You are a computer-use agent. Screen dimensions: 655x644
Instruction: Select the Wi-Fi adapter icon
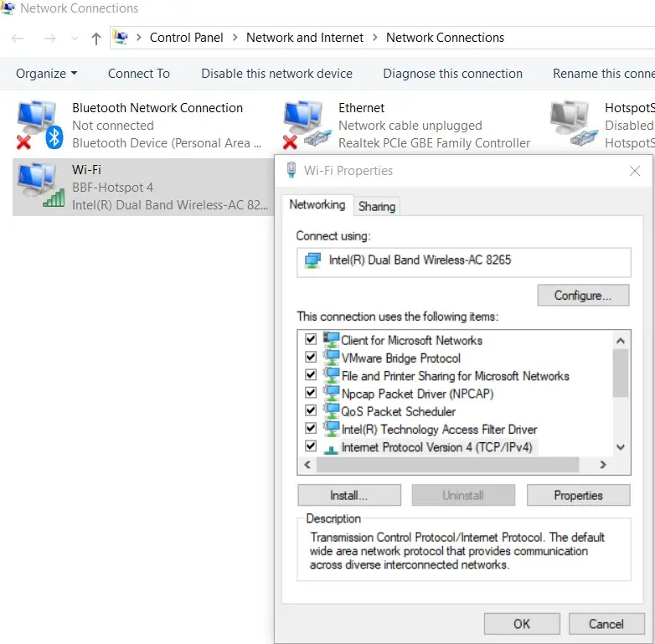[x=40, y=185]
